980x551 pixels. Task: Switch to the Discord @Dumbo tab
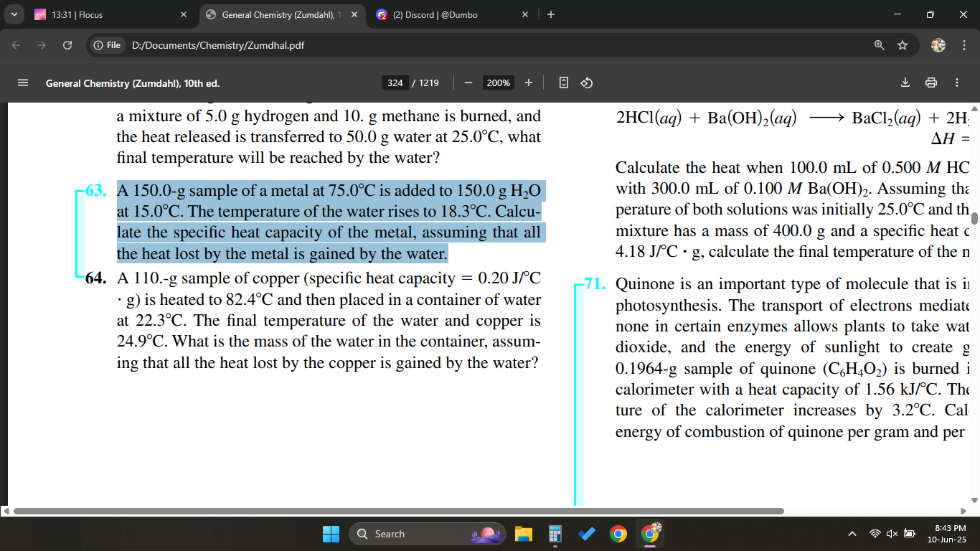click(x=452, y=14)
